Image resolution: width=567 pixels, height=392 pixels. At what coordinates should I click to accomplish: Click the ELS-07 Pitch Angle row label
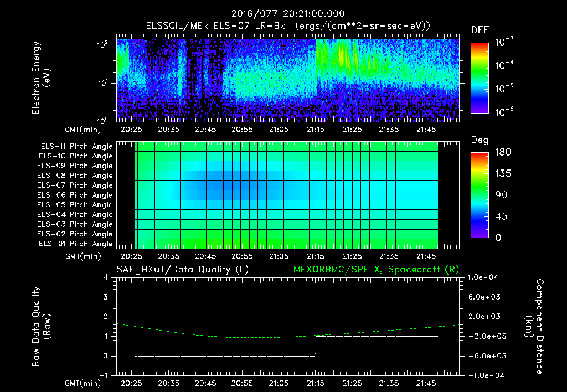tap(75, 185)
